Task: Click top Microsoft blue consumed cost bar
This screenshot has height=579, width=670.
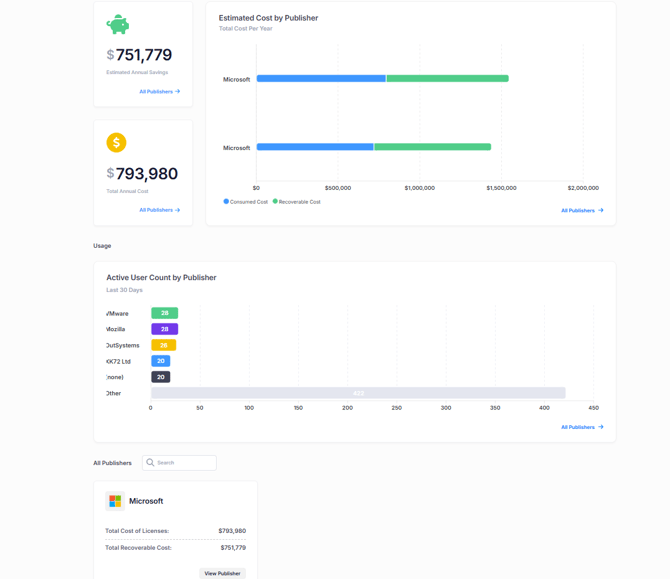Action: pos(321,78)
